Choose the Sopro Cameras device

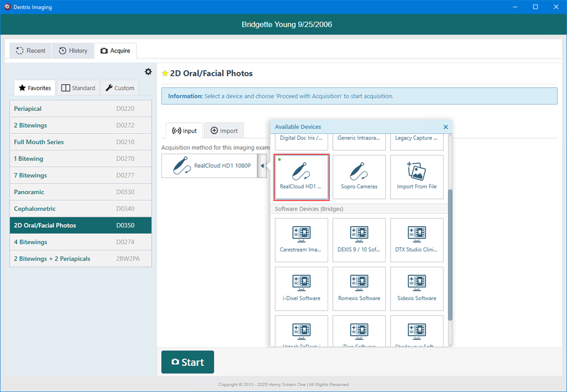point(359,177)
